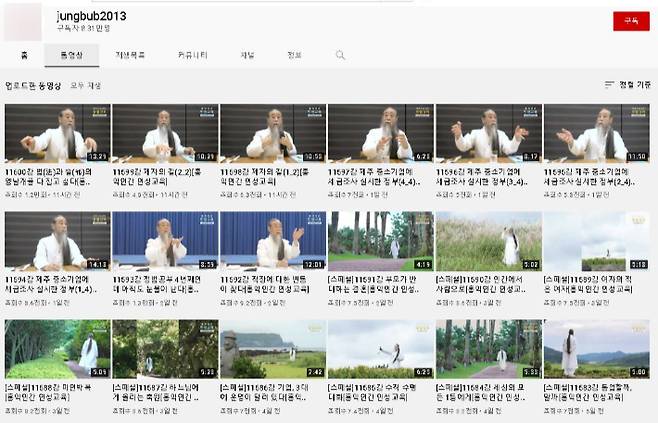Open the [스페셜]11583강 mountain view thumbnail

tap(597, 349)
